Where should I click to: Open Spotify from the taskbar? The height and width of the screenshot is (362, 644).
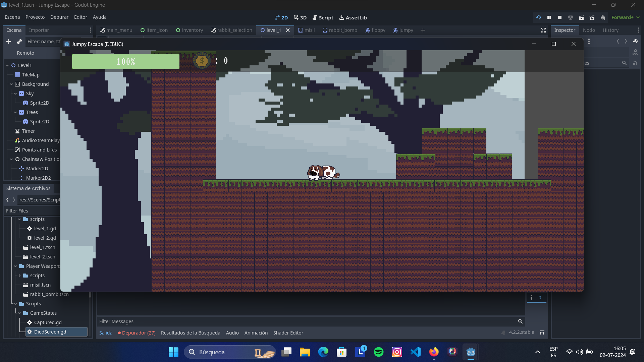pyautogui.click(x=378, y=352)
